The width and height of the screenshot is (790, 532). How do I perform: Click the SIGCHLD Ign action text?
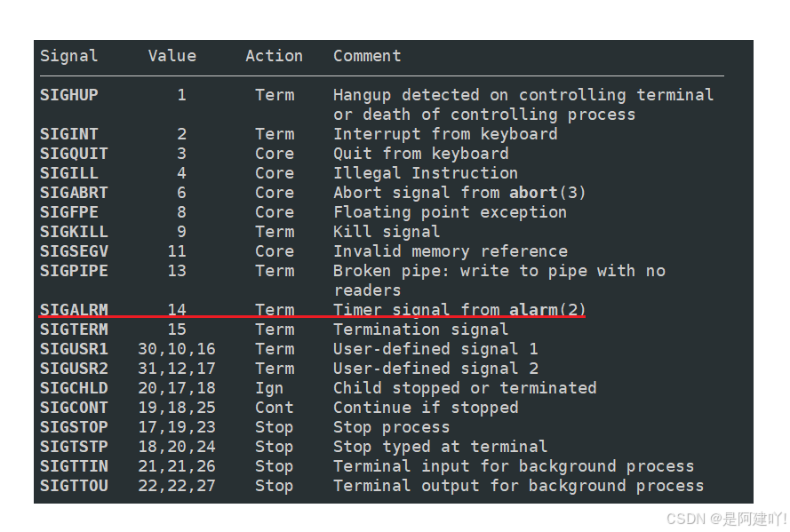[x=269, y=388]
